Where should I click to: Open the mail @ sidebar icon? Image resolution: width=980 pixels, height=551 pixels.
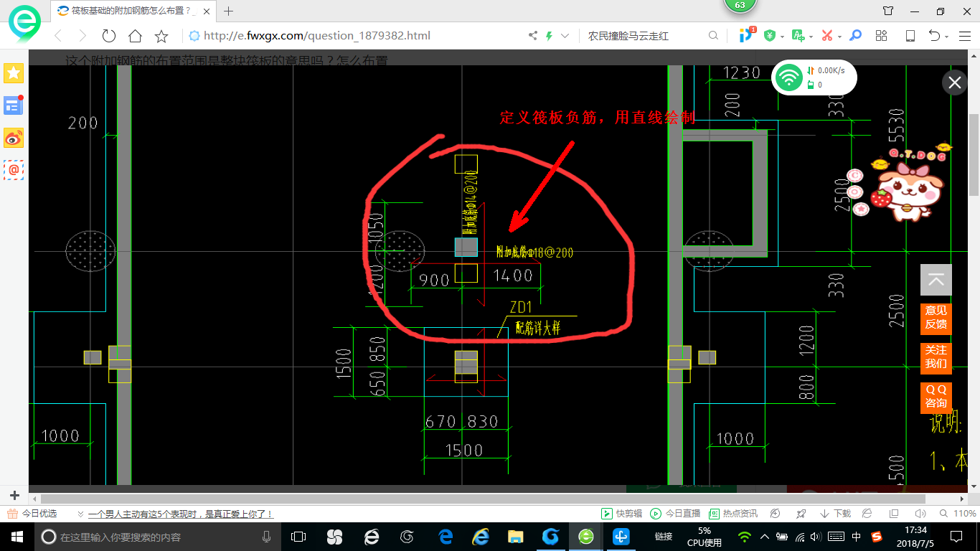[x=14, y=170]
